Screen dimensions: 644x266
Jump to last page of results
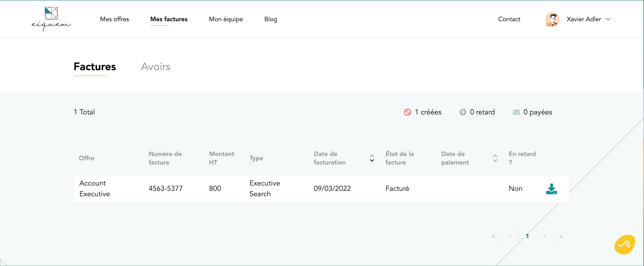[x=561, y=236]
